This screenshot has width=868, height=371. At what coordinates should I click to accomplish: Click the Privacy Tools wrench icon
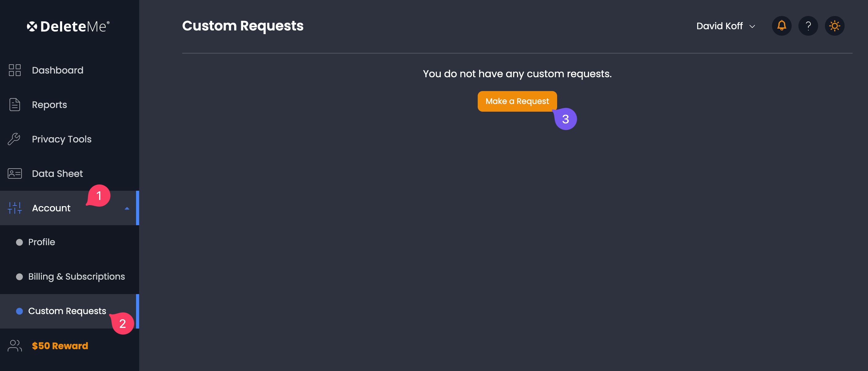[14, 139]
